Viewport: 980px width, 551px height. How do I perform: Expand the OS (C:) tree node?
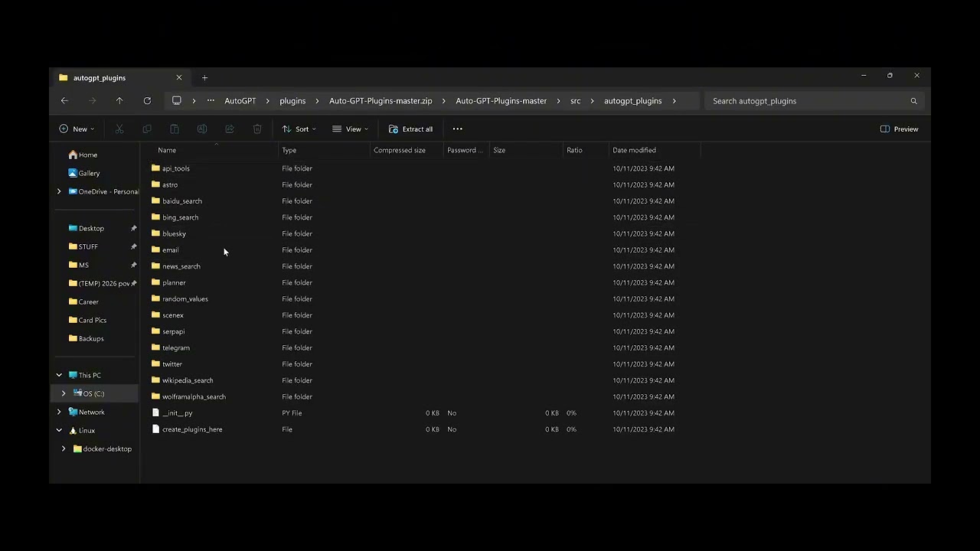pyautogui.click(x=64, y=393)
